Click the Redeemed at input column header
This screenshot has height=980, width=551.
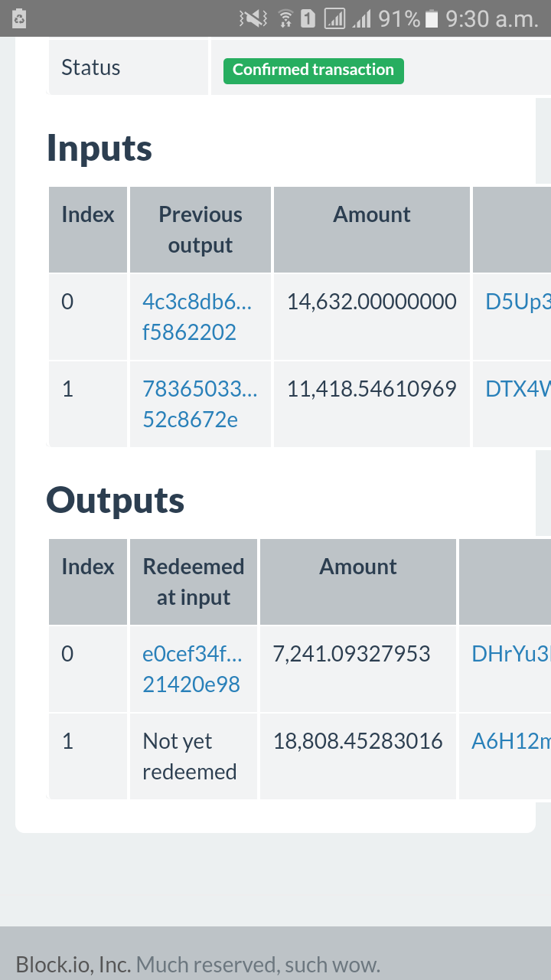click(194, 582)
